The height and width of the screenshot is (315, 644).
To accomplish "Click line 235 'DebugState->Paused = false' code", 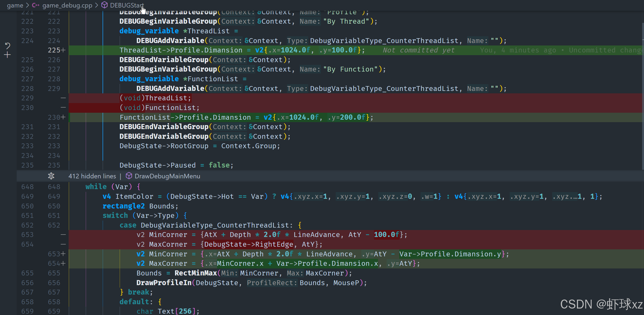I will [x=176, y=165].
